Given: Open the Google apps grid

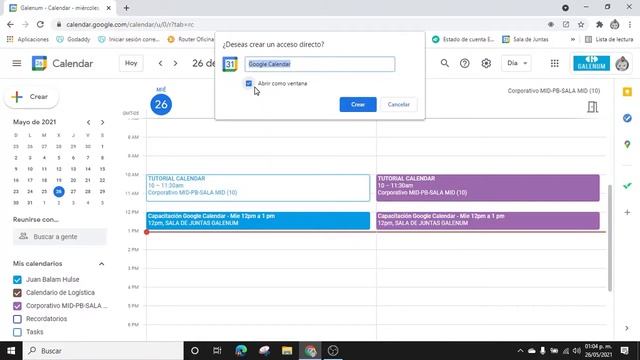Looking at the screenshot, I should click(554, 63).
